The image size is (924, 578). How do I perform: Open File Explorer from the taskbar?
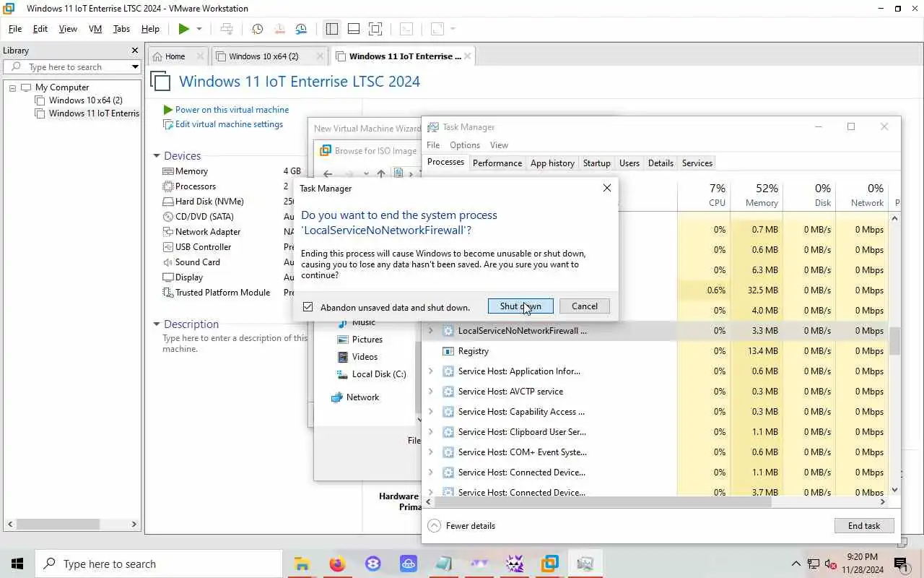302,564
